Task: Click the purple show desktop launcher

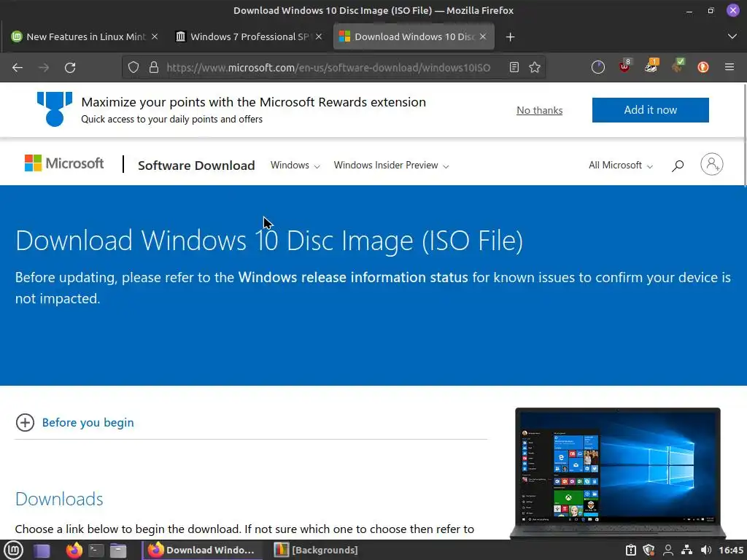Action: 42,551
